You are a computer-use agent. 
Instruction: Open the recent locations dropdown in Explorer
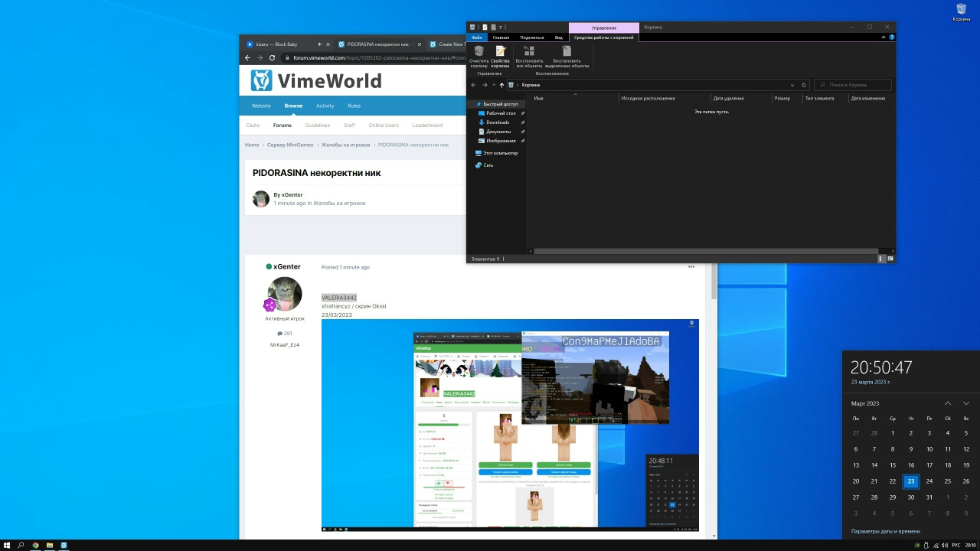point(494,85)
